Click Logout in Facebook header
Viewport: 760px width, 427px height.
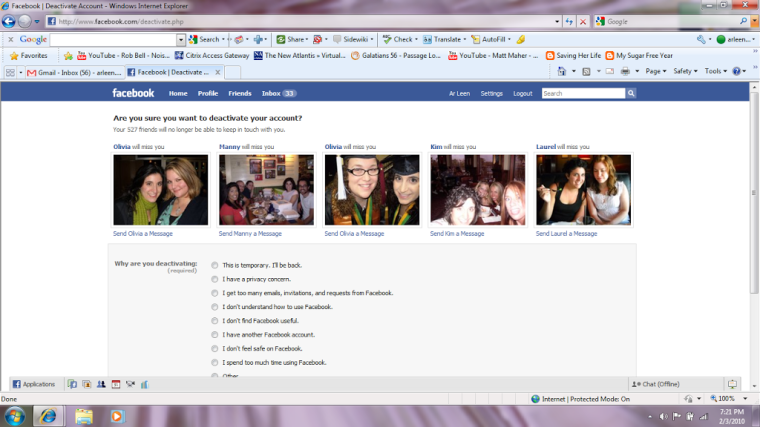522,94
